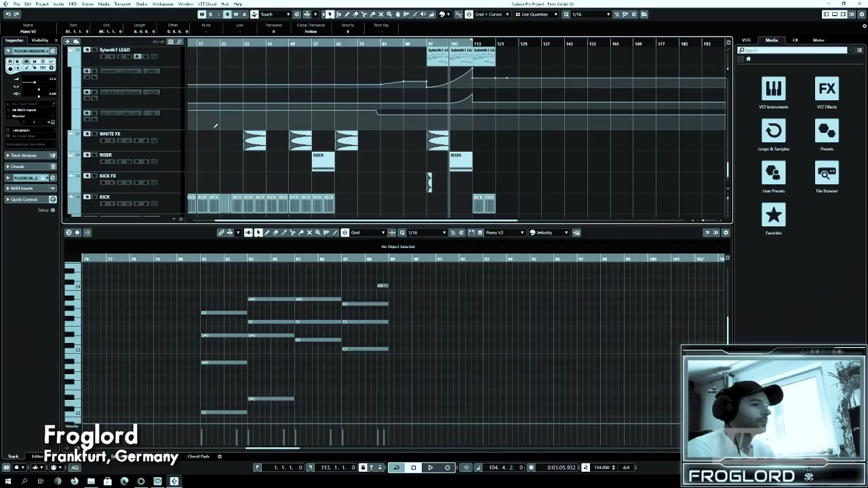Open the Grid + Cursor snap type dropdown
The height and width of the screenshot is (488, 868).
point(492,14)
